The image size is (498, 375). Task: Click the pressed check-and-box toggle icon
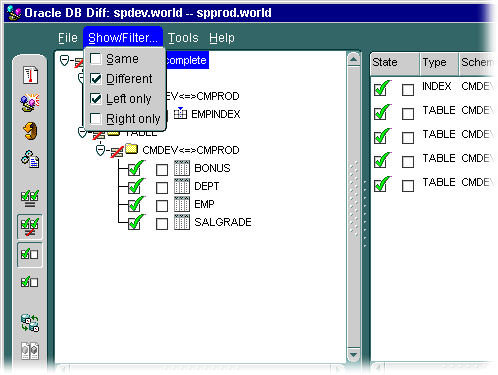point(30,255)
